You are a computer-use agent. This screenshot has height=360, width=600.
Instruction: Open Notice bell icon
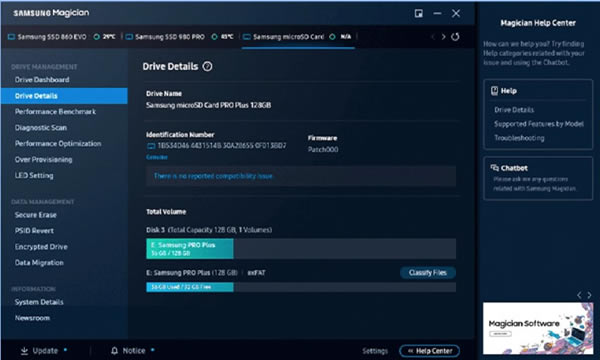pos(114,350)
